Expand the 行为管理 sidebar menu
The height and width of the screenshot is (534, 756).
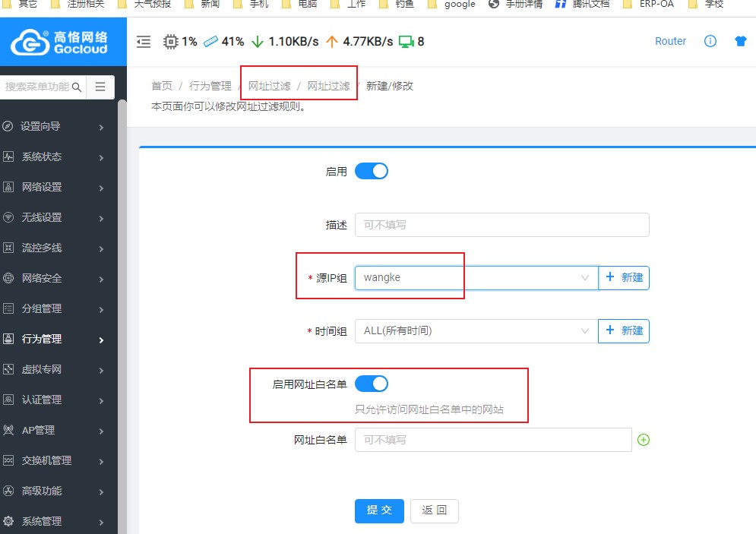[x=53, y=339]
